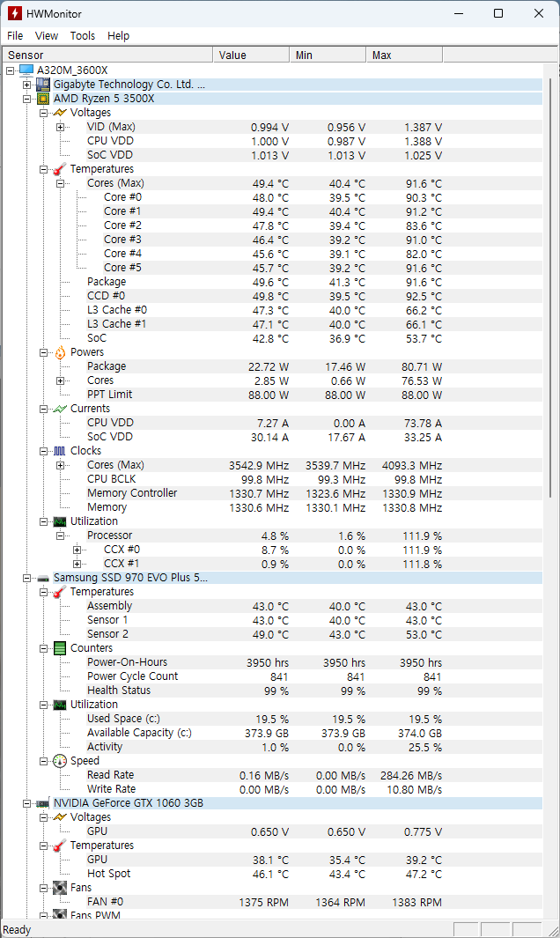Click the SSD Utilization graph icon

60,705
